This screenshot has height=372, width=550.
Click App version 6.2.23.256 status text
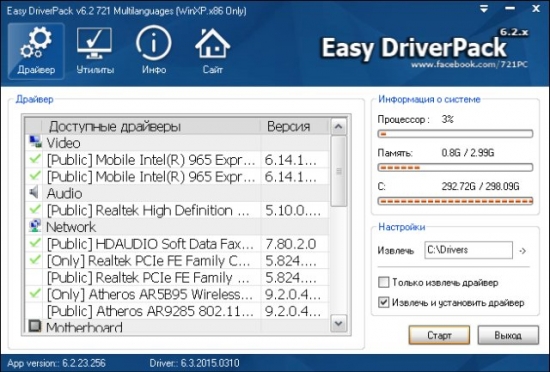(x=56, y=363)
